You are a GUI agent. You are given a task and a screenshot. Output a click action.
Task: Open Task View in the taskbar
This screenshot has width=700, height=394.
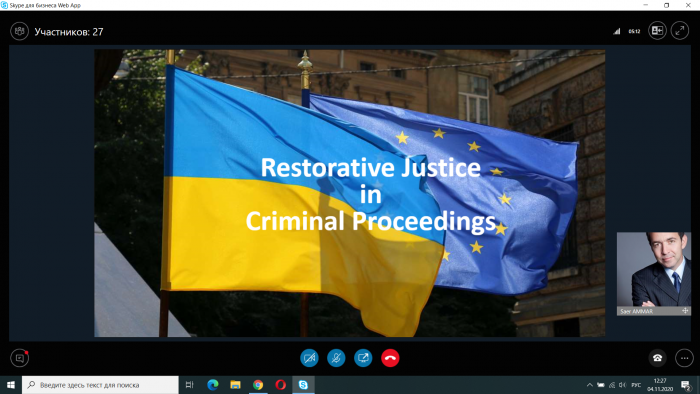(x=190, y=385)
